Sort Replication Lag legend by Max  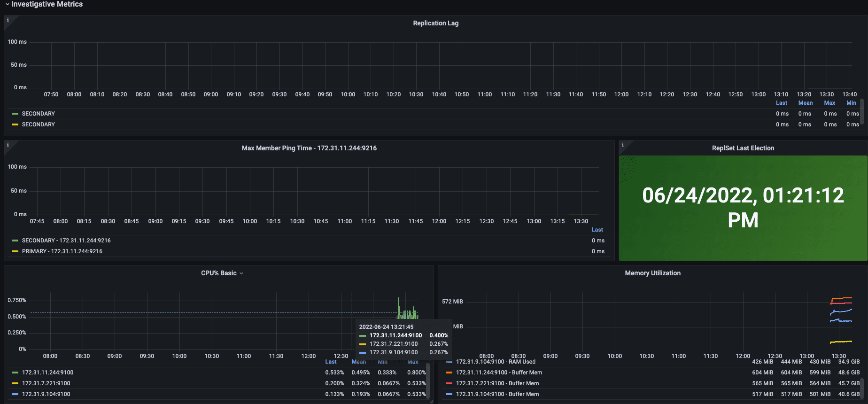[829, 103]
